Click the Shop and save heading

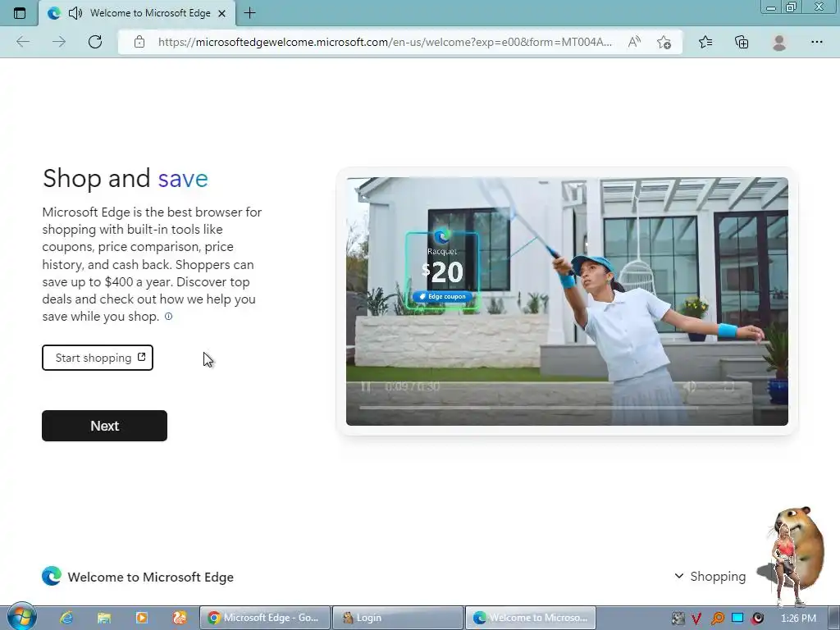[126, 178]
